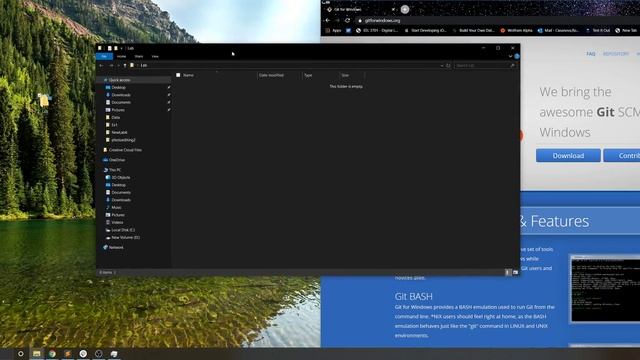Open the Apps bookmark in Chrome

[x=333, y=31]
